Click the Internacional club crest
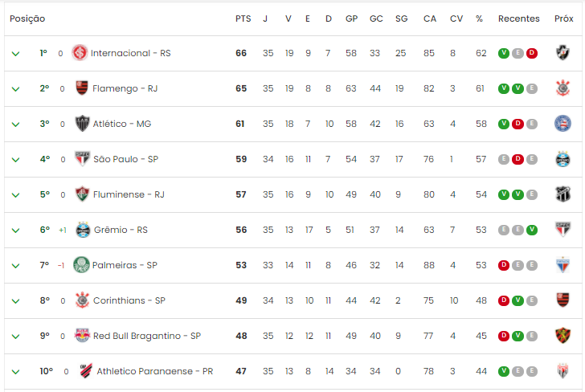585x392 pixels. (x=80, y=52)
